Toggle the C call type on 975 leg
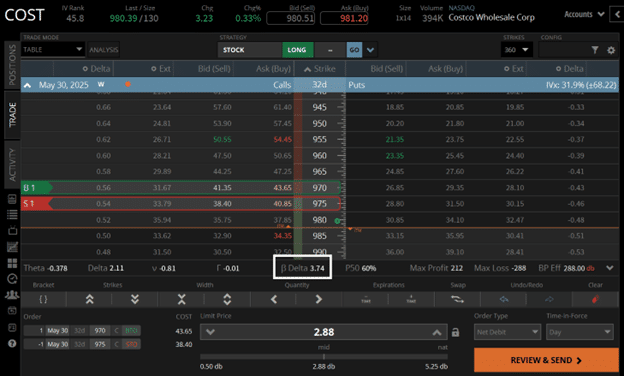 tap(117, 344)
